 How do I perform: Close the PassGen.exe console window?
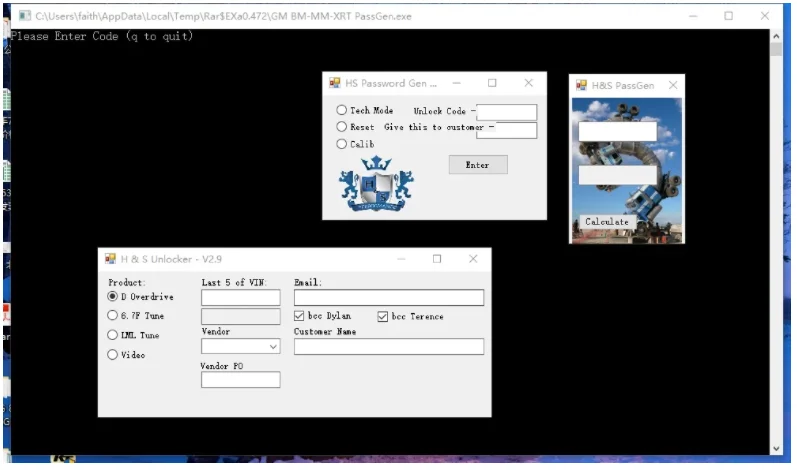pos(764,16)
